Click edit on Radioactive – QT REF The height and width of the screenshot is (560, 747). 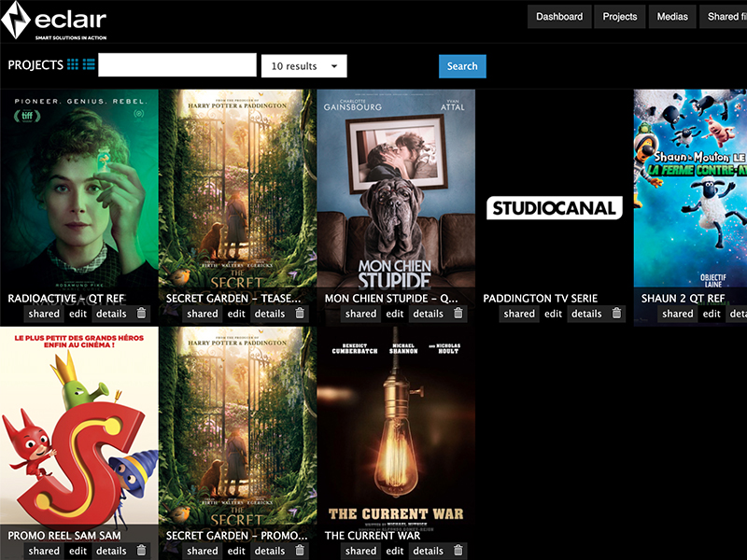[x=78, y=314]
